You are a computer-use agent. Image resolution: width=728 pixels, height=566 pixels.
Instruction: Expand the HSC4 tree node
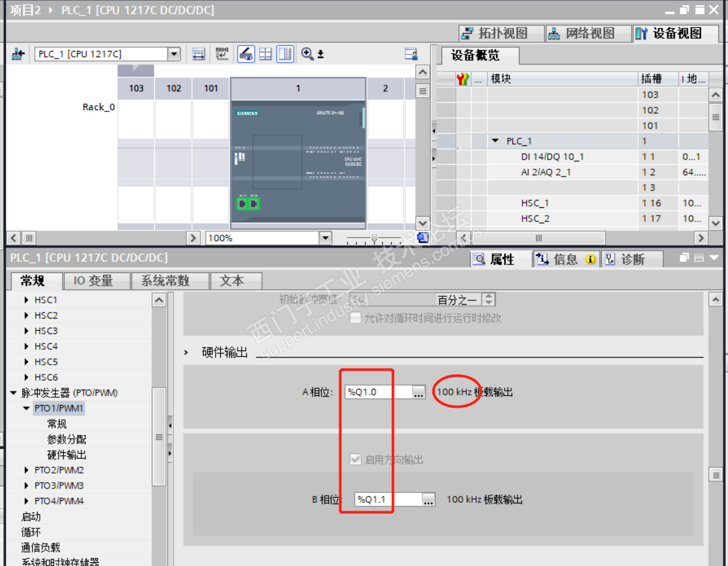(26, 347)
